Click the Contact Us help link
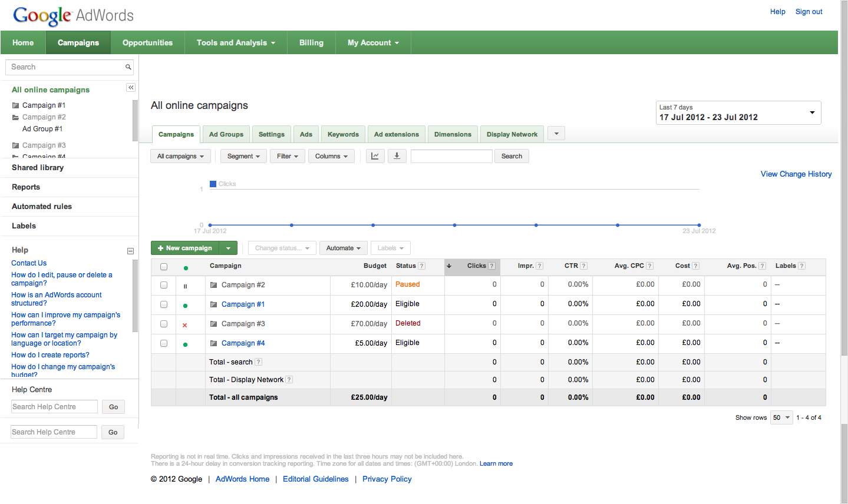This screenshot has height=504, width=848. coord(29,263)
